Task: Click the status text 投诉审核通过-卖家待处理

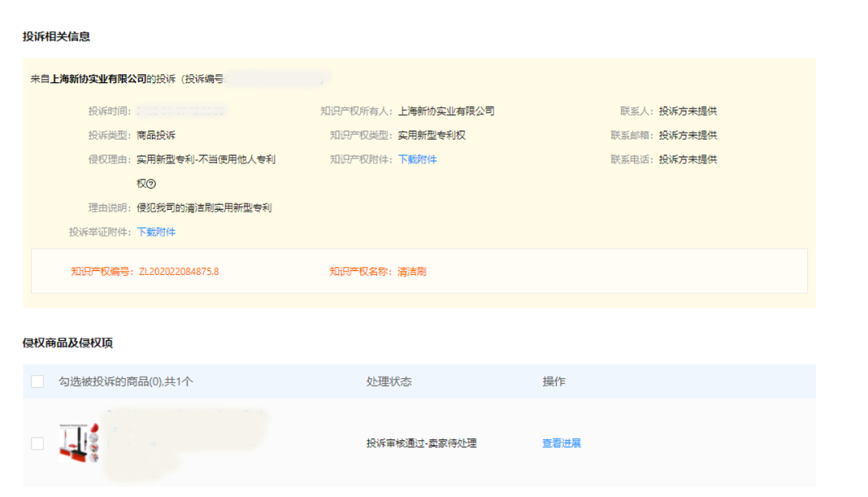Action: pos(420,443)
